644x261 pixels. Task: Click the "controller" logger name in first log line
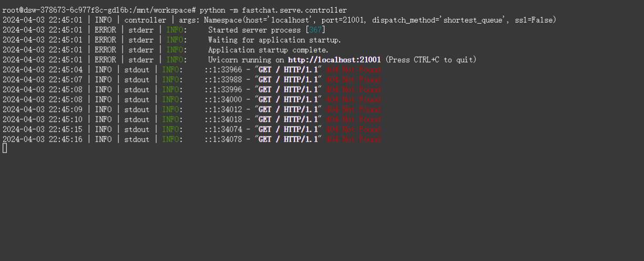point(145,20)
